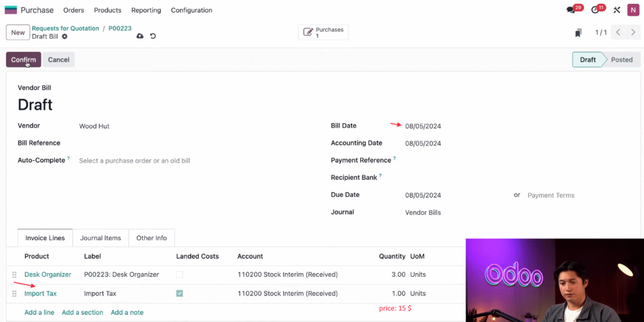Open the Import Tax product link

point(40,294)
